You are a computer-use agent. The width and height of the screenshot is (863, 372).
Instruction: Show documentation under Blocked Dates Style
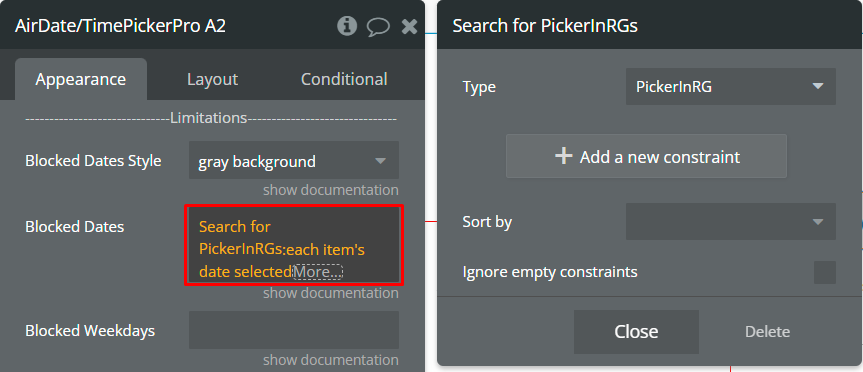click(331, 190)
